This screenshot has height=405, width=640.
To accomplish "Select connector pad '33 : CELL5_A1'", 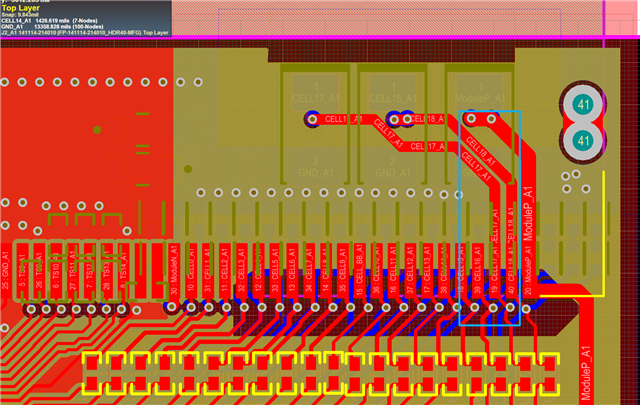I will (275, 271).
